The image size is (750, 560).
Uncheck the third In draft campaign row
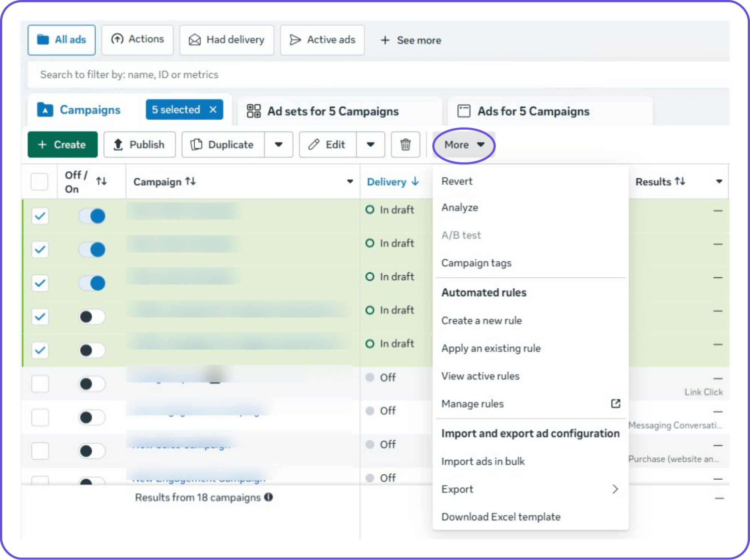(40, 283)
